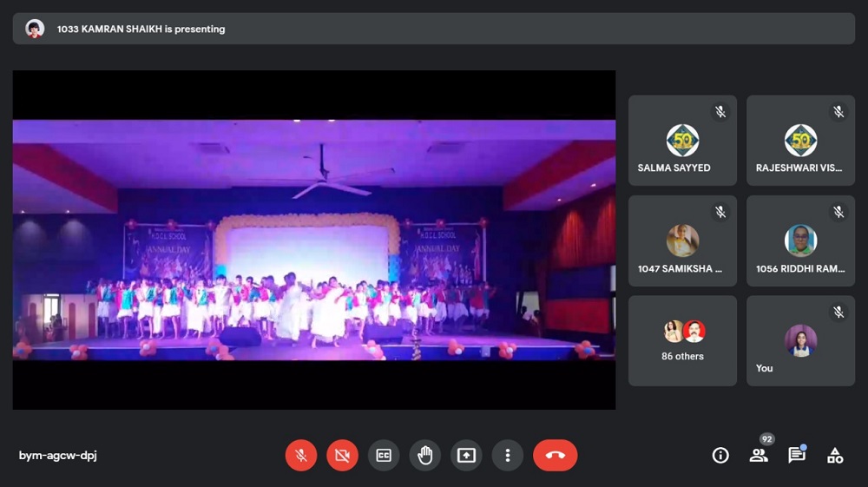
Task: Turn on the camera
Action: click(x=342, y=455)
